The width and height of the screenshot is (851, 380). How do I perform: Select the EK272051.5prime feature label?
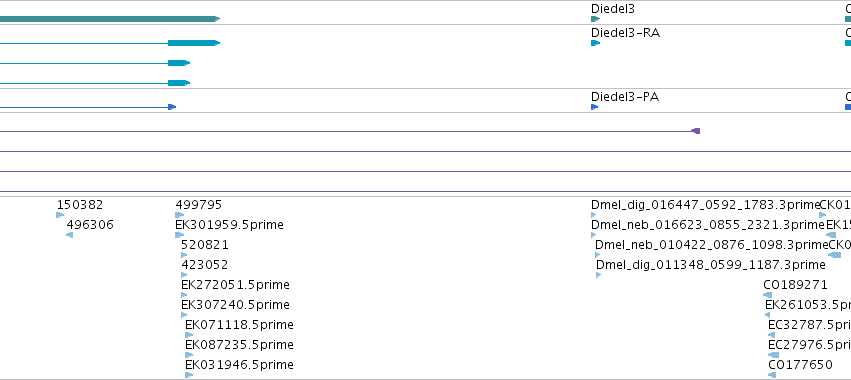(x=235, y=285)
